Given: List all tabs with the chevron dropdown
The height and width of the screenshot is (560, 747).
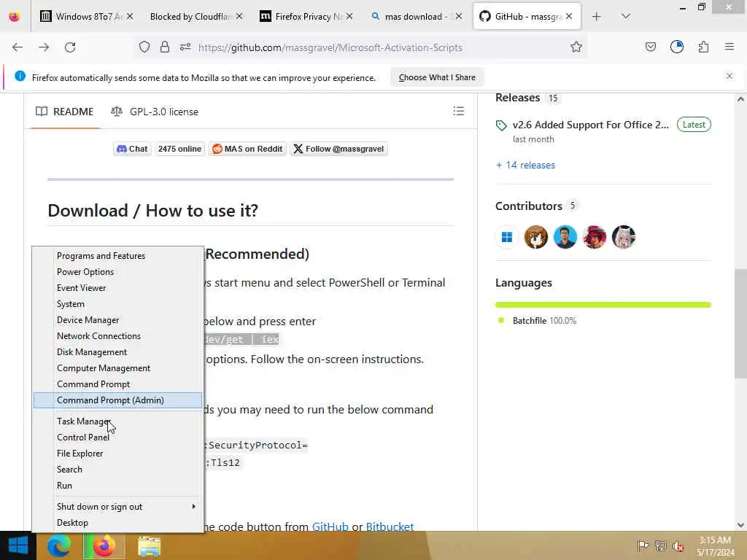Looking at the screenshot, I should click(626, 17).
